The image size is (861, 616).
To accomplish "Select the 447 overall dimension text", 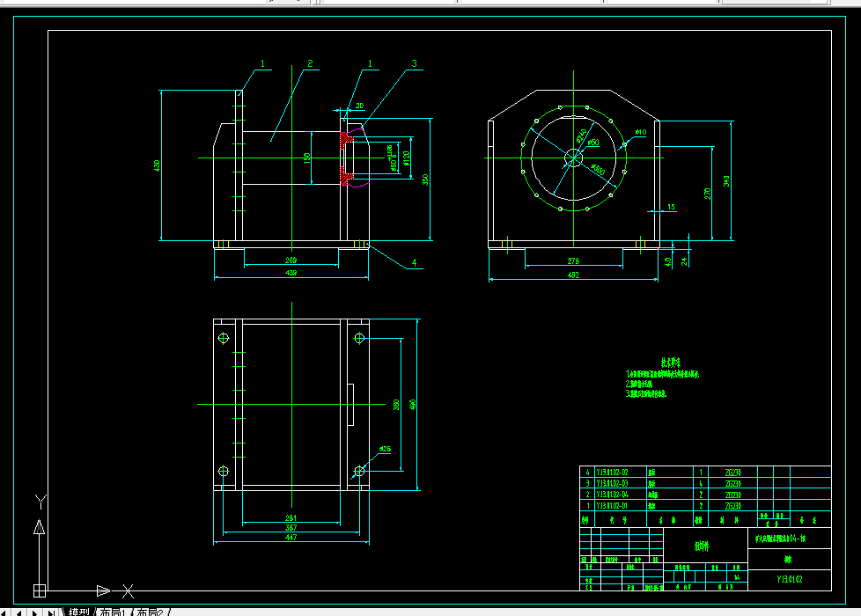I will click(291, 537).
